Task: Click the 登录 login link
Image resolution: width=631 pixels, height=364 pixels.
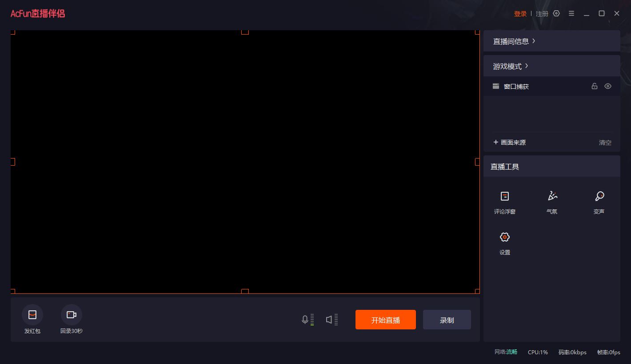Action: pyautogui.click(x=520, y=13)
